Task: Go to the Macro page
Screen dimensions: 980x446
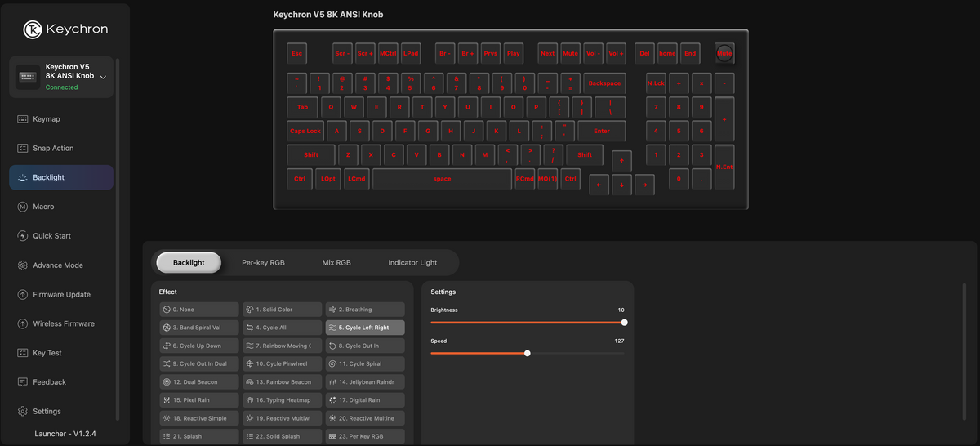Action: (x=61, y=207)
